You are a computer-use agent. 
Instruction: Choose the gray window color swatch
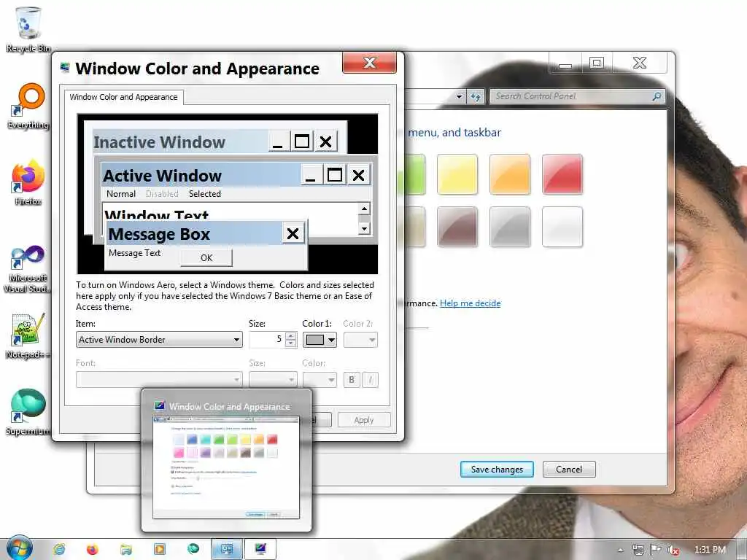coord(510,227)
